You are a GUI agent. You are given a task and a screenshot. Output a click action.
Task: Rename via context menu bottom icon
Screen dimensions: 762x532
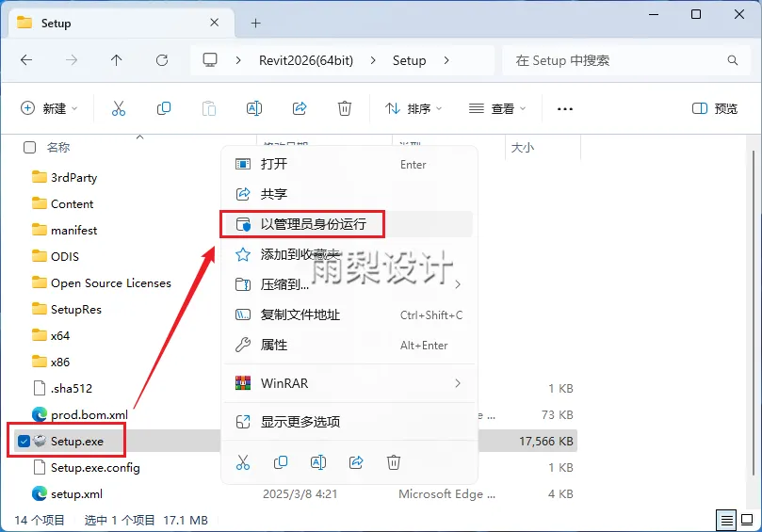click(x=317, y=462)
